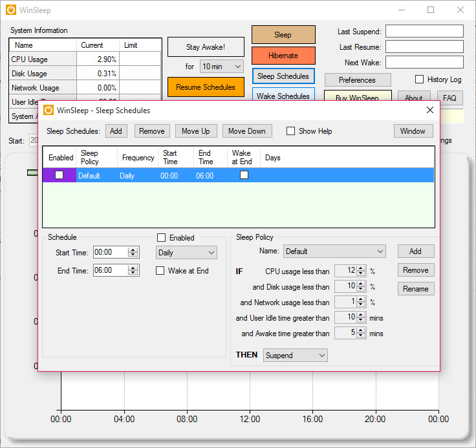The height and width of the screenshot is (448, 476).
Task: Decrease CPU usage threshold spinner
Action: [x=361, y=273]
